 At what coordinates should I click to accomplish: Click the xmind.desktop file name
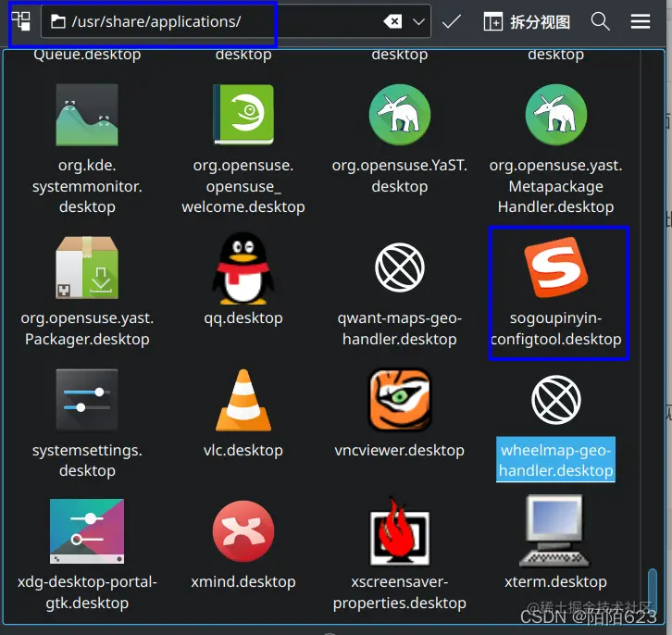click(243, 582)
